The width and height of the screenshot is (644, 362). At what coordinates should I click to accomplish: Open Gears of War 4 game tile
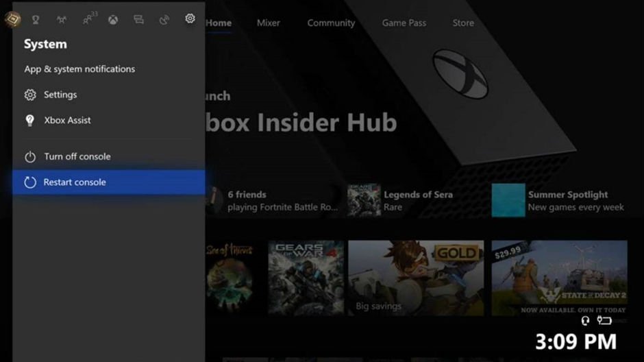(306, 278)
